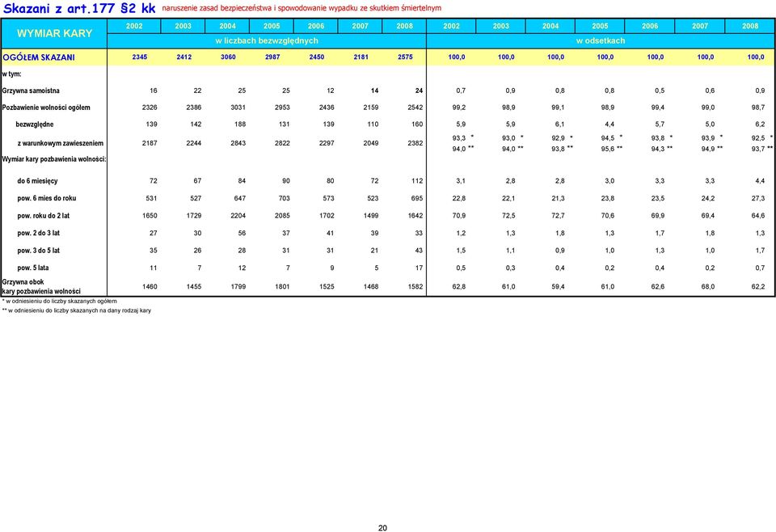776x532 pixels.
Task: Click the 'OGÓŁEM SKAZANI' row label
Action: pos(39,57)
